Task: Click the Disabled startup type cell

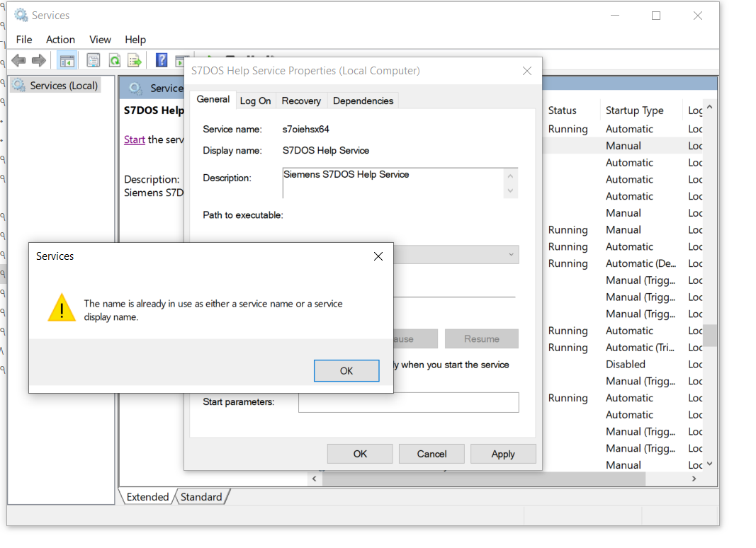Action: pyautogui.click(x=626, y=365)
